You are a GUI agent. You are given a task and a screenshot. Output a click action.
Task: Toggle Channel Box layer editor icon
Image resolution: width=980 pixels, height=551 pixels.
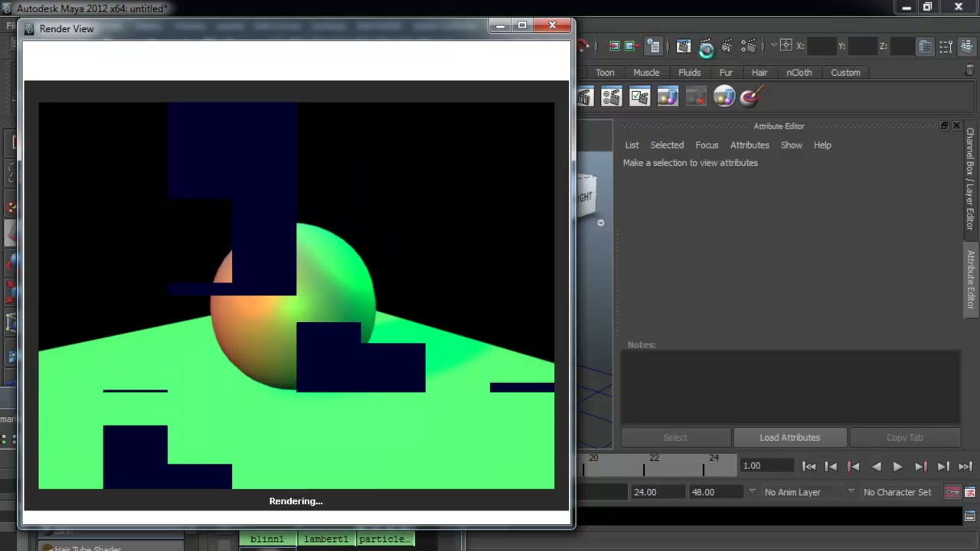[x=965, y=47]
